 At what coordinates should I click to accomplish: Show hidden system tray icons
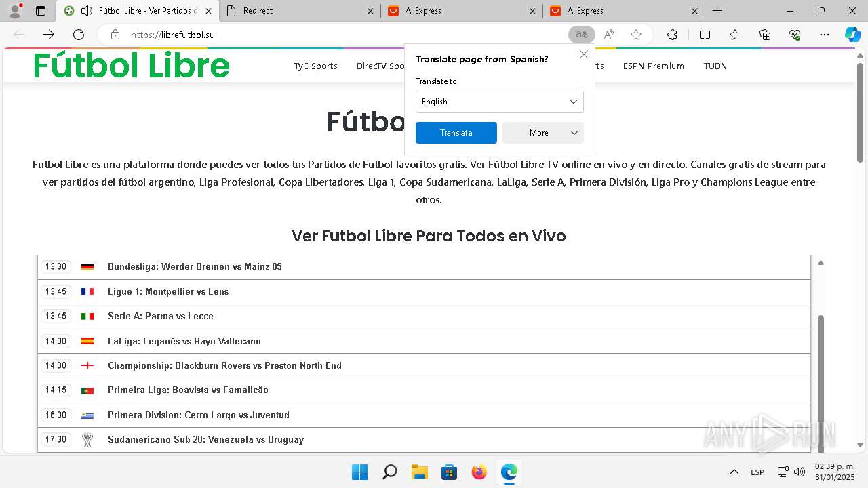click(x=734, y=472)
